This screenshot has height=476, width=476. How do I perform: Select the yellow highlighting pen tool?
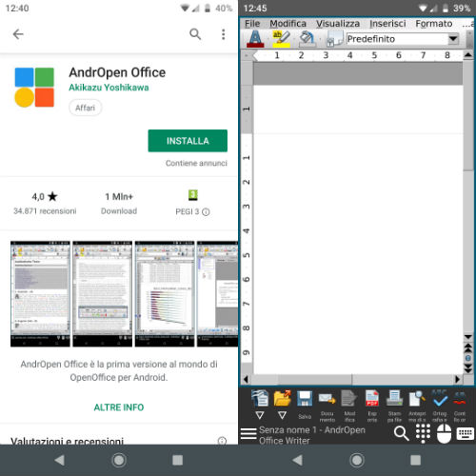[x=281, y=39]
